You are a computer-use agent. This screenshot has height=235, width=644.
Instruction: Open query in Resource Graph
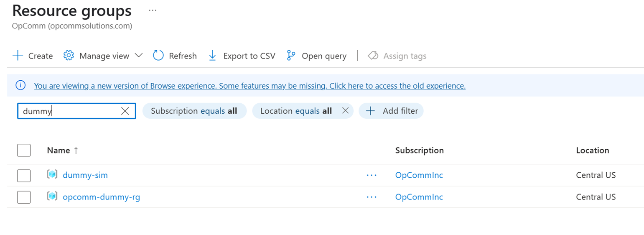[316, 56]
